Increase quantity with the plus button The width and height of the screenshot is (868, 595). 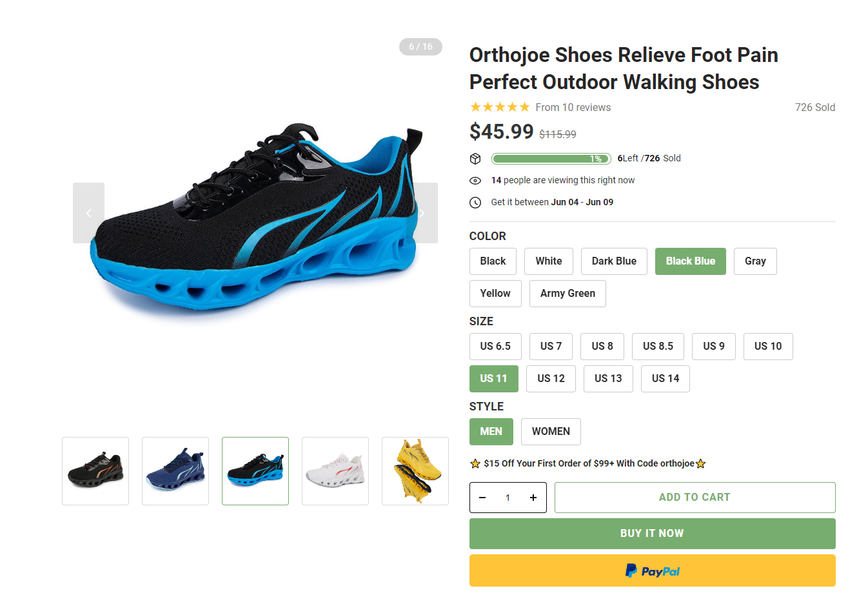533,498
